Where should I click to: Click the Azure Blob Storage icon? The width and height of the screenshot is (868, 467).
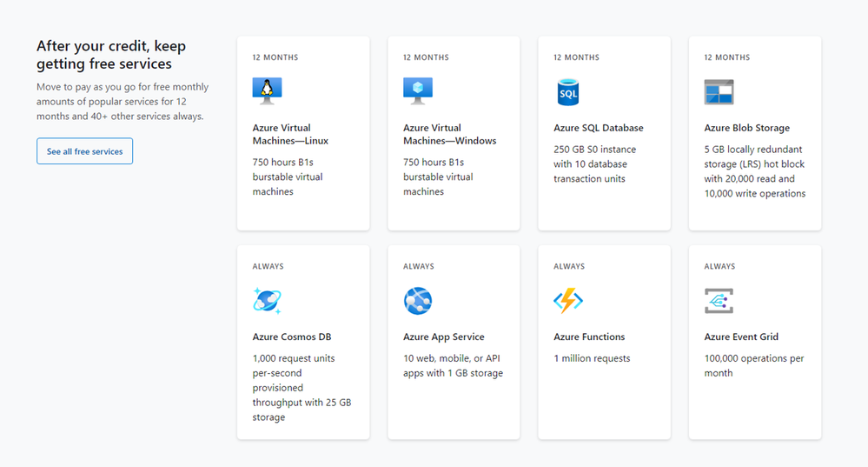click(719, 92)
